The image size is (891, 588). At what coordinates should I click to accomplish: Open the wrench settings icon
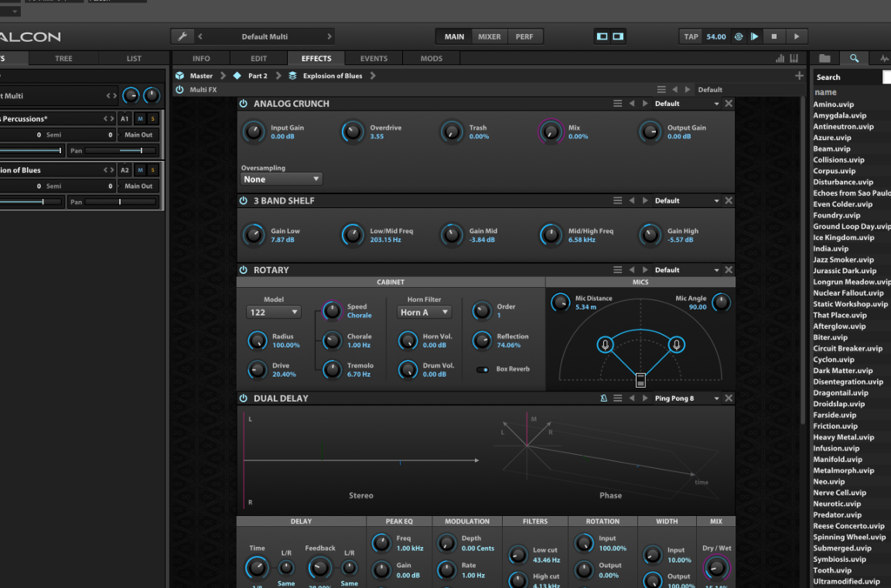(x=183, y=37)
